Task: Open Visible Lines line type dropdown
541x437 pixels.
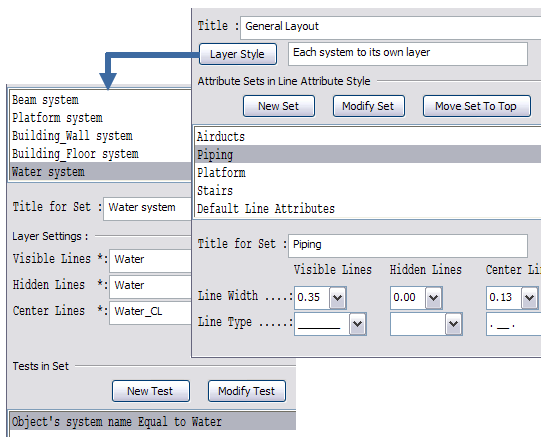Action: coord(357,324)
